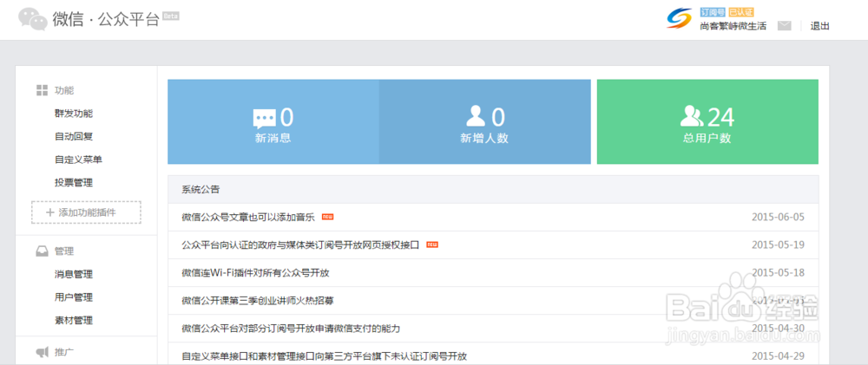The image size is (868, 365).
Task: Click the 功能 grid icon in sidebar
Action: coord(42,91)
